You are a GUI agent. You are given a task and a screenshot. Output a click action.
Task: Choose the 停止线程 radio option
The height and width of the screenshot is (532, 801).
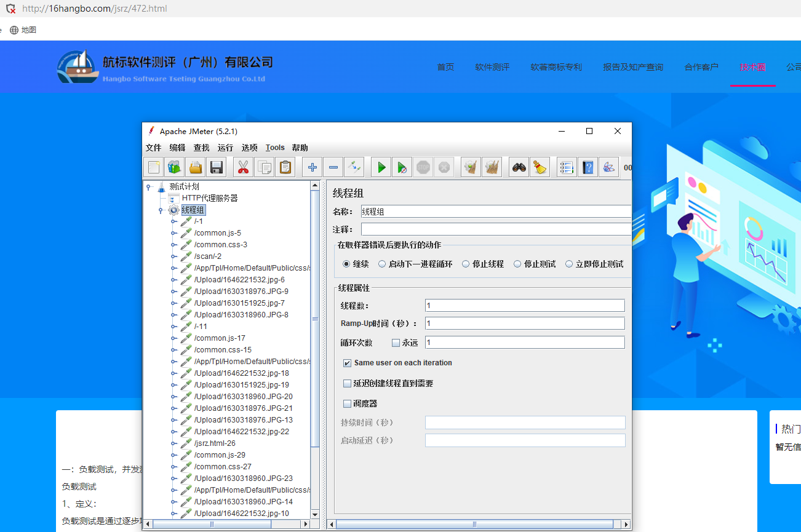click(x=466, y=264)
